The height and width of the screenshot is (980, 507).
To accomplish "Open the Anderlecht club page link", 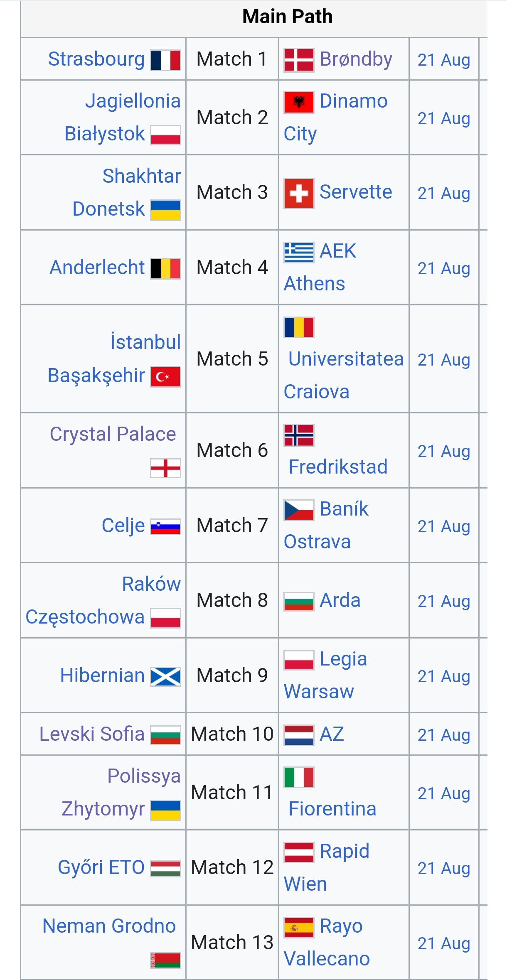I will [97, 268].
